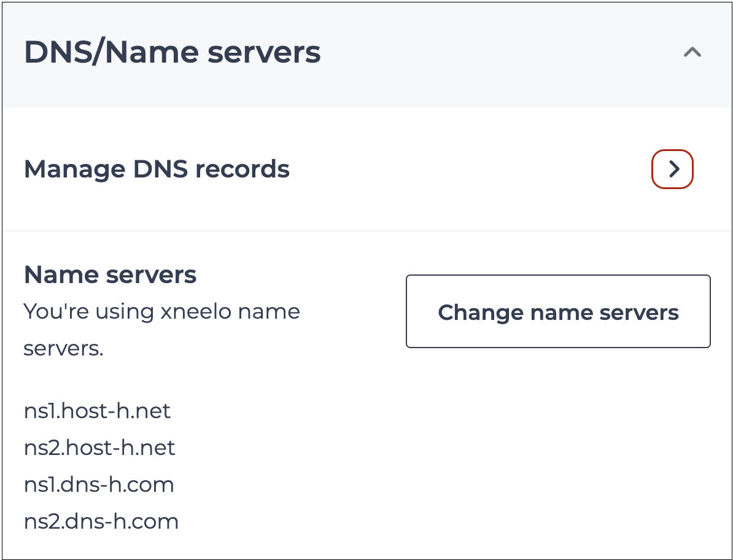Click the word "servers." under the description
The height and width of the screenshot is (560, 733).
pyautogui.click(x=63, y=348)
